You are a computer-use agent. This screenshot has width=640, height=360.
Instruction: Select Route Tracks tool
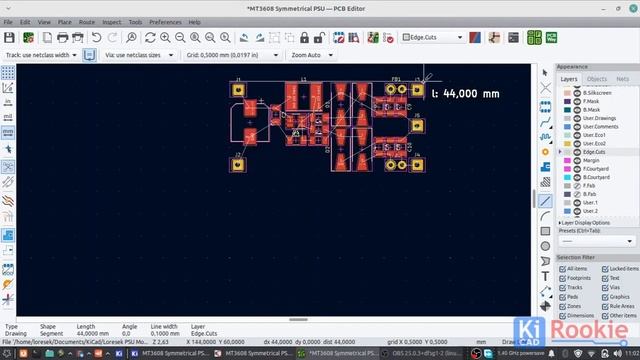click(545, 122)
